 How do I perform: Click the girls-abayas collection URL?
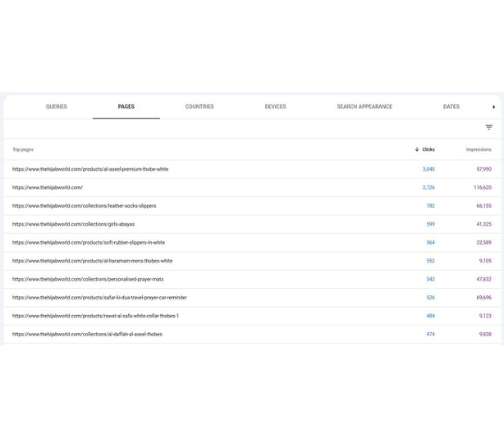click(x=73, y=224)
